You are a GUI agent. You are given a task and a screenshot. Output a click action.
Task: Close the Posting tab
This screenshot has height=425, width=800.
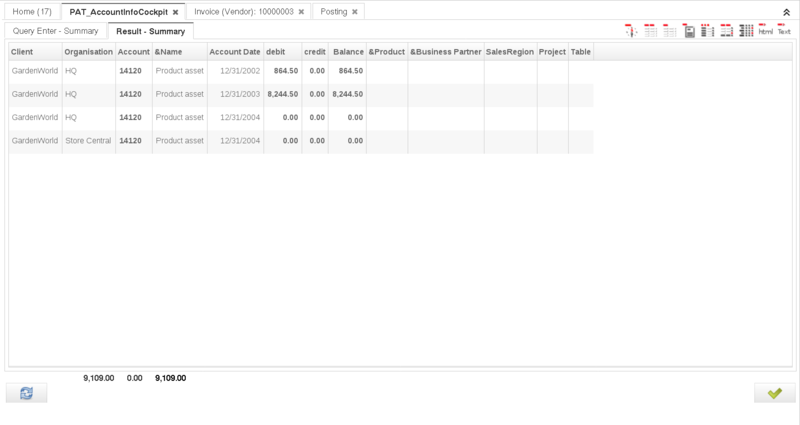[354, 12]
